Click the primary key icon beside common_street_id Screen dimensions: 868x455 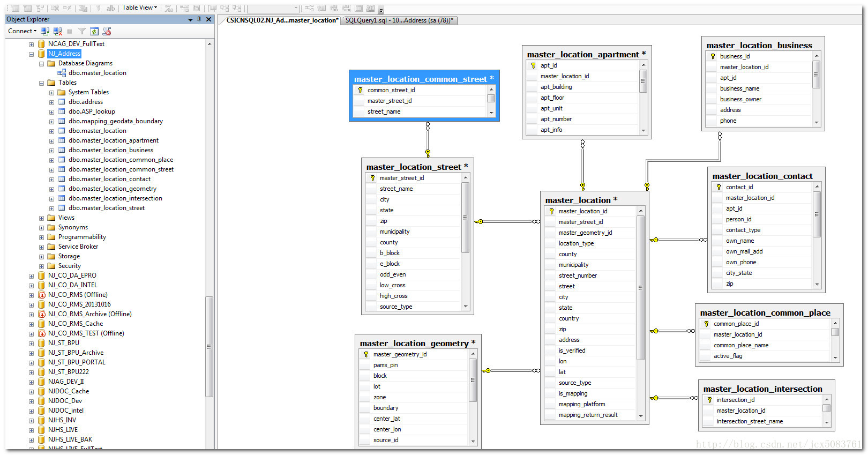tap(360, 90)
